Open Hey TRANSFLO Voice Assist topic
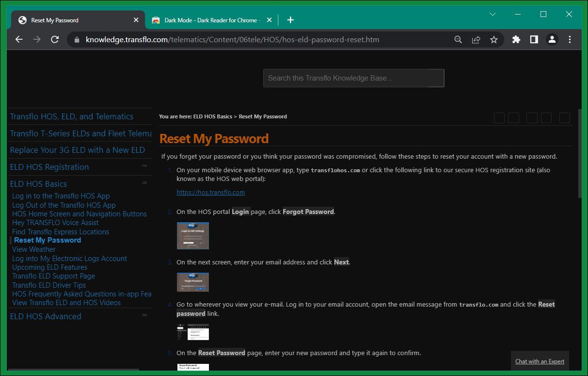588x376 pixels. (x=55, y=223)
